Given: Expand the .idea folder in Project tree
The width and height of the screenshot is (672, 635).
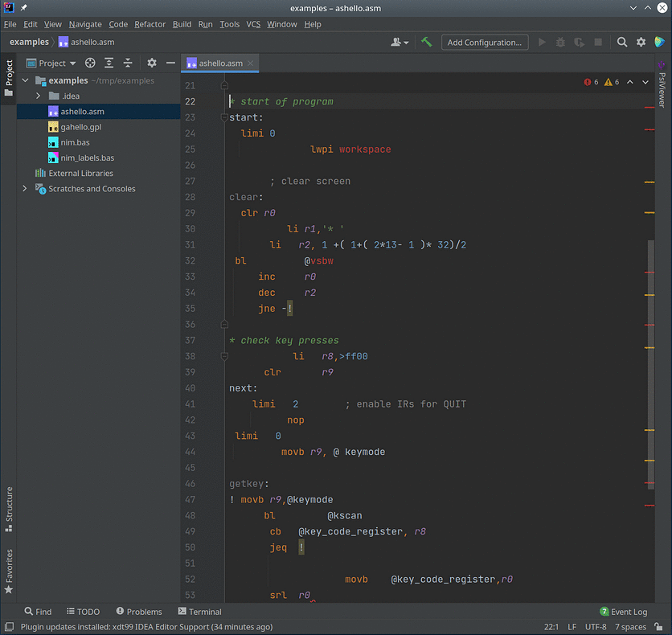Looking at the screenshot, I should 38,96.
